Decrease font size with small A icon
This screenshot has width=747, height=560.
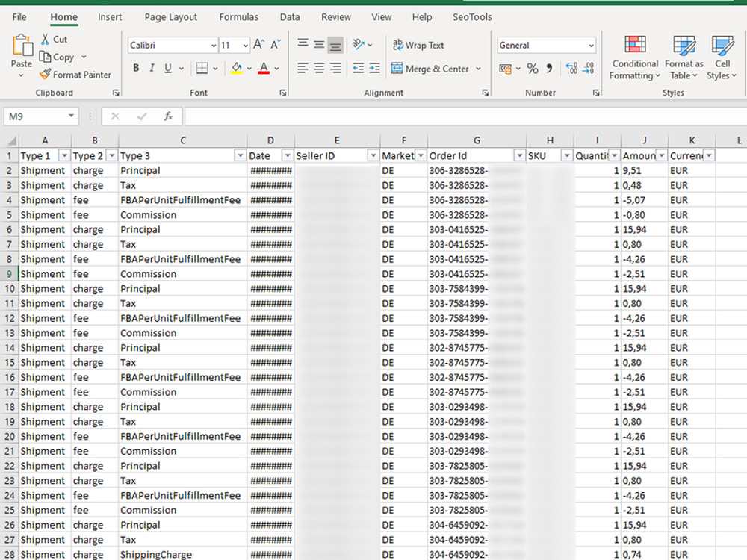[x=276, y=45]
